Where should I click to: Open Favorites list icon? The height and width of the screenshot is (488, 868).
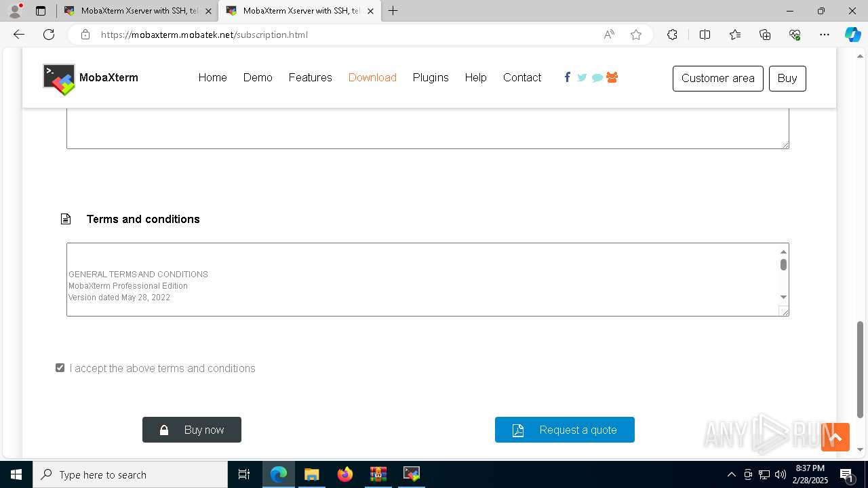point(735,35)
